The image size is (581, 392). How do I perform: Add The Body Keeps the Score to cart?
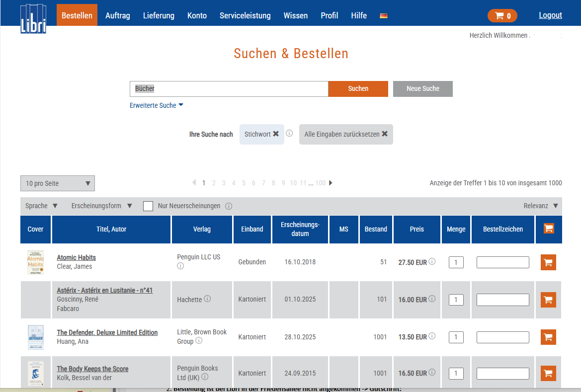[x=548, y=373]
